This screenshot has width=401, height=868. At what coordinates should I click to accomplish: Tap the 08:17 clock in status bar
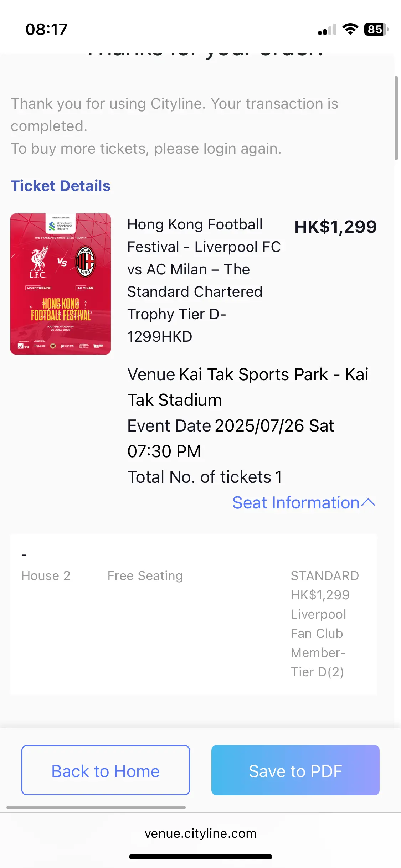46,29
